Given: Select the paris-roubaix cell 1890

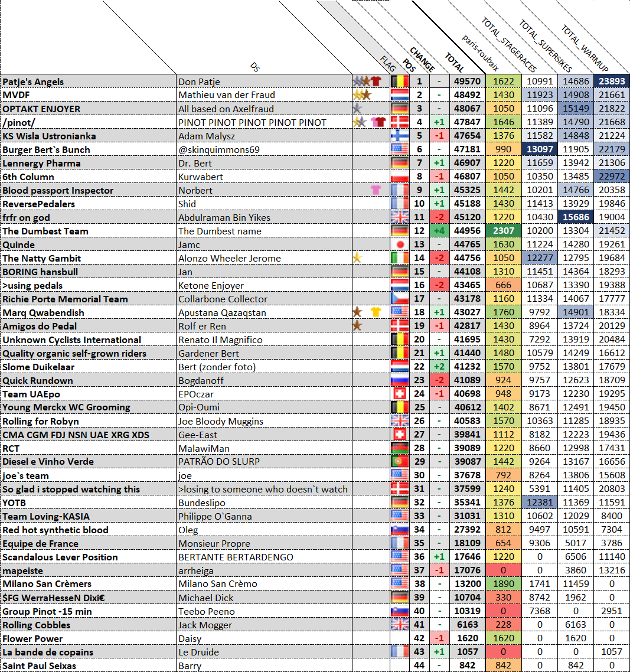Looking at the screenshot, I should pyautogui.click(x=504, y=583).
